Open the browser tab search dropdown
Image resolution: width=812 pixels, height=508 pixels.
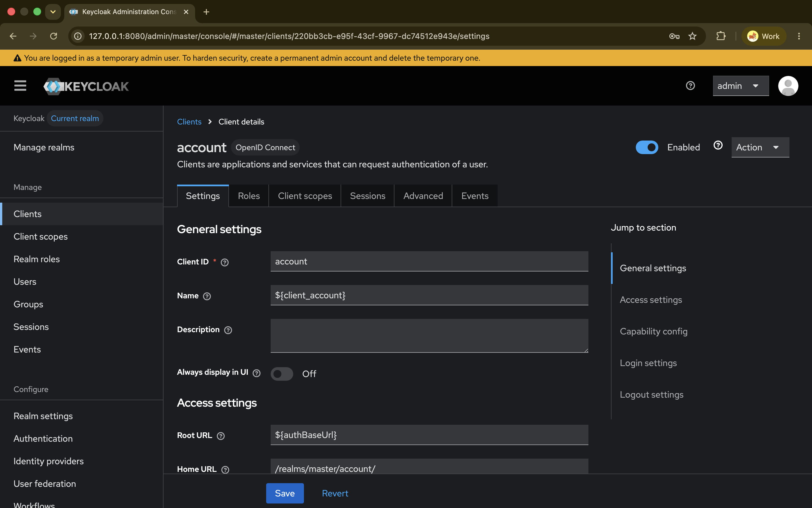tap(53, 12)
